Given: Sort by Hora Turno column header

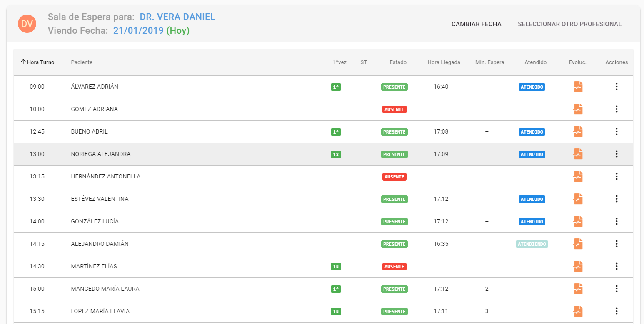Looking at the screenshot, I should pos(37,62).
